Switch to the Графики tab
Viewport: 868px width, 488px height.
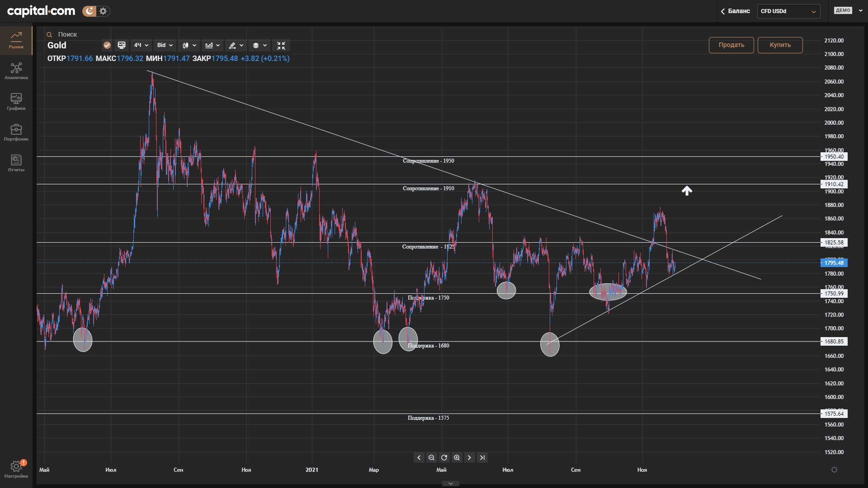pyautogui.click(x=16, y=102)
